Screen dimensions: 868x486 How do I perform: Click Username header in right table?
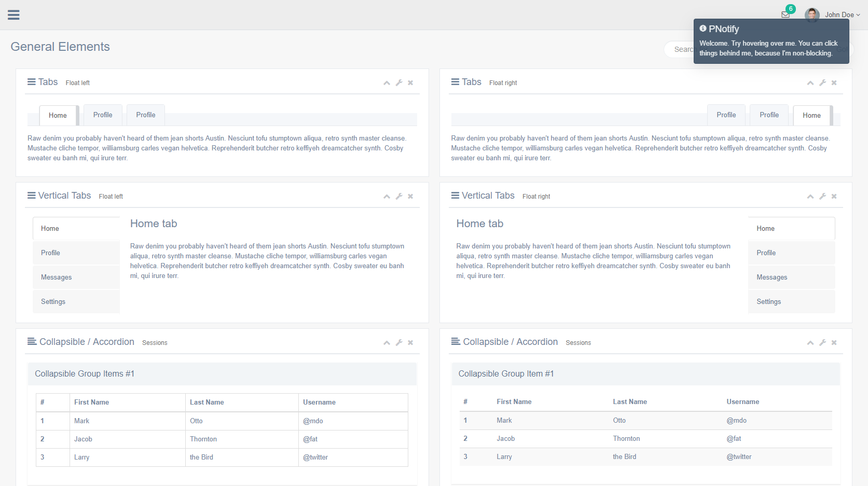[x=742, y=401]
